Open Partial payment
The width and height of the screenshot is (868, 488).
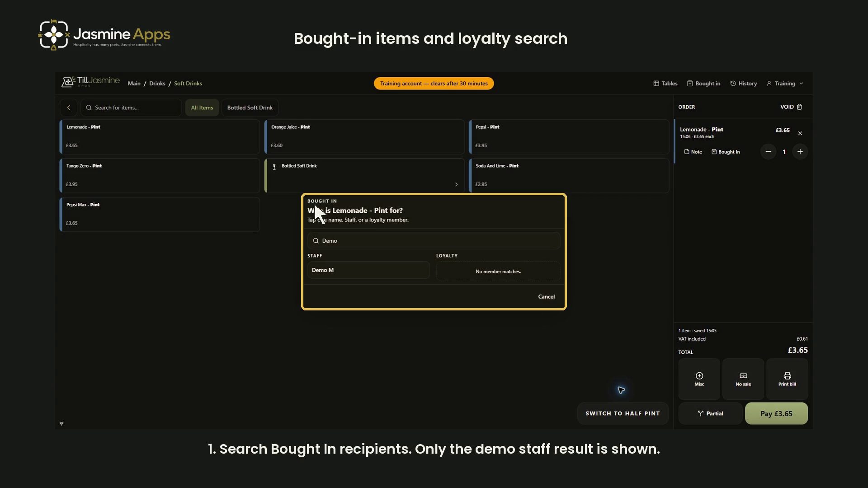(710, 413)
